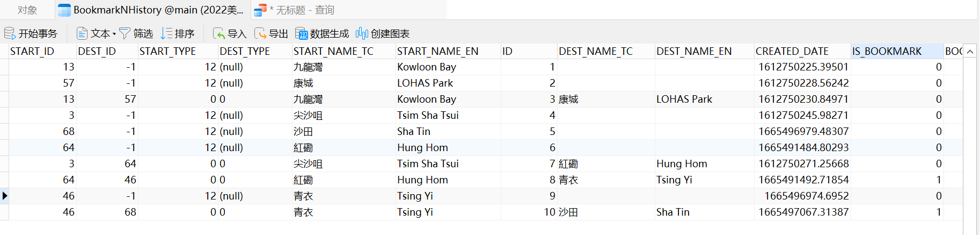The height and width of the screenshot is (235, 980).
Task: Select row marker of the Tsing Yi row 9
Action: [x=4, y=196]
